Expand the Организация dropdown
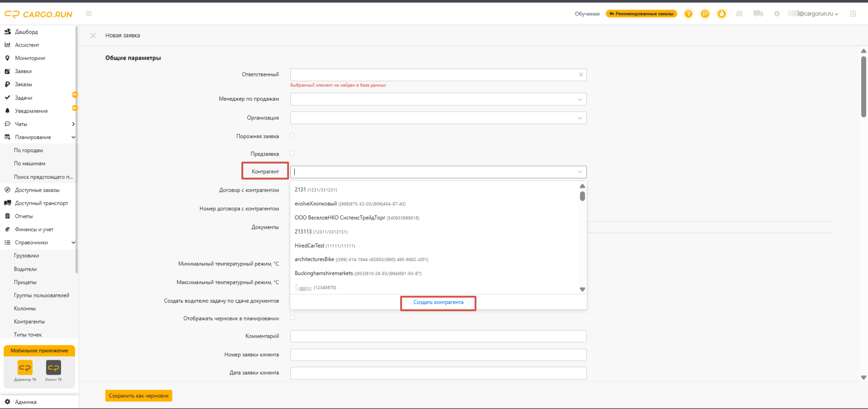 (x=438, y=118)
